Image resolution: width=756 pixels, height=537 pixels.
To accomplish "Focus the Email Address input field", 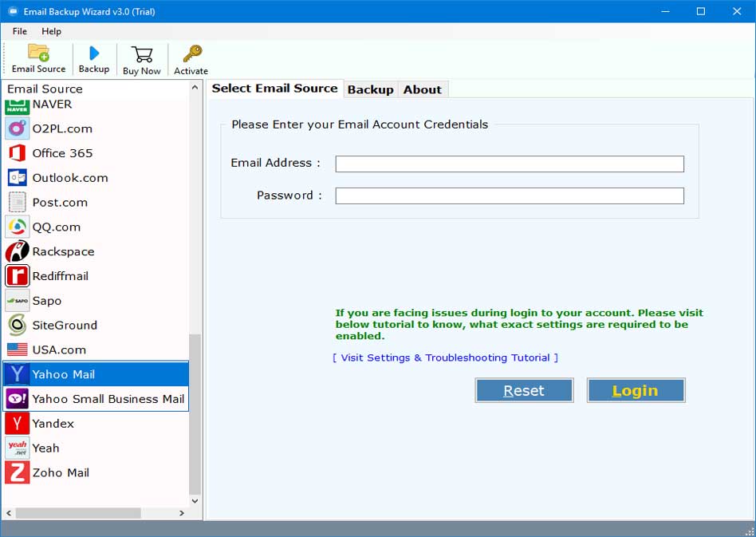I will [x=510, y=164].
